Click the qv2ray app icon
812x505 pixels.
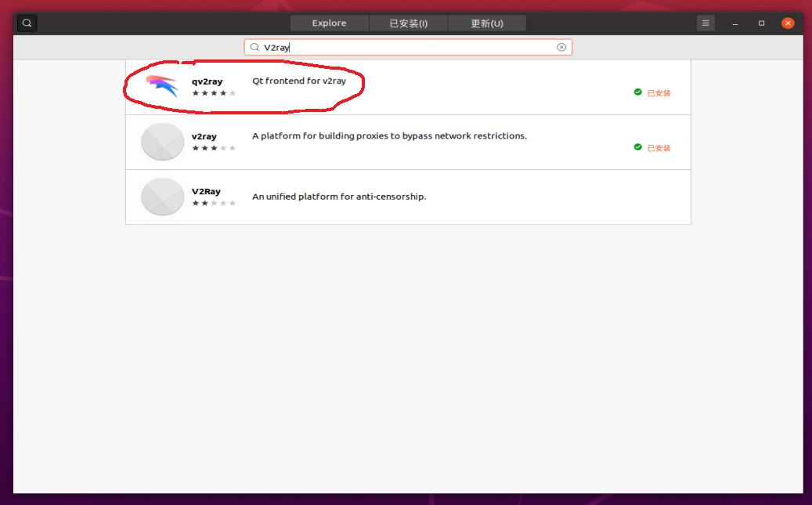(162, 86)
